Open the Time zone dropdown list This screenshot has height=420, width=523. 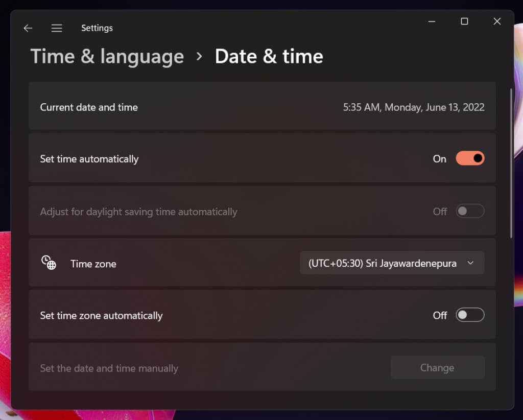(x=392, y=263)
